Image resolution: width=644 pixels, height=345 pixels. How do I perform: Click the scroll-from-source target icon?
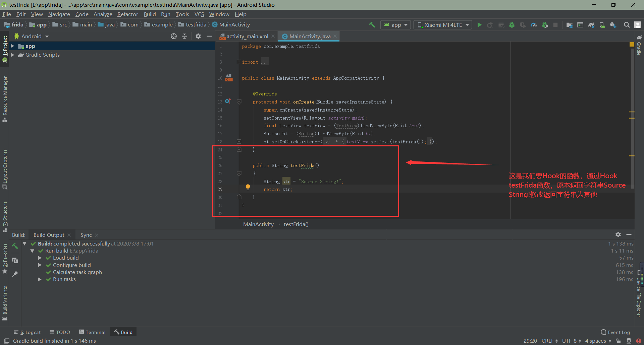174,36
